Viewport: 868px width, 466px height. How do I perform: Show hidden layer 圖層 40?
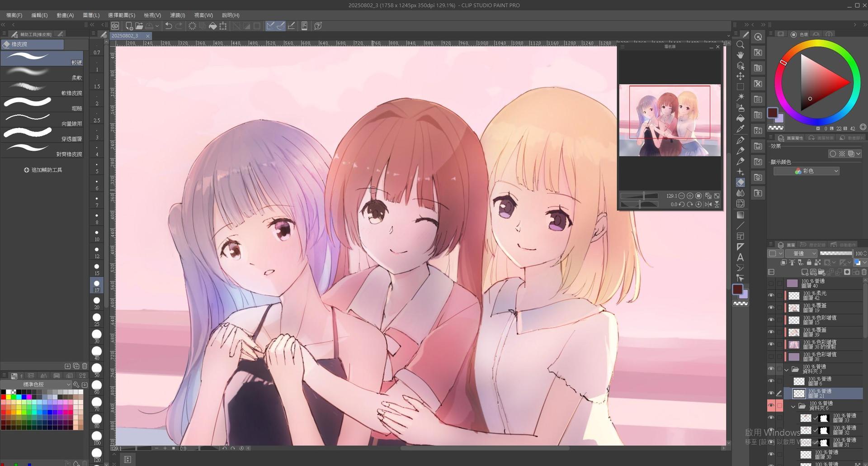click(x=771, y=283)
